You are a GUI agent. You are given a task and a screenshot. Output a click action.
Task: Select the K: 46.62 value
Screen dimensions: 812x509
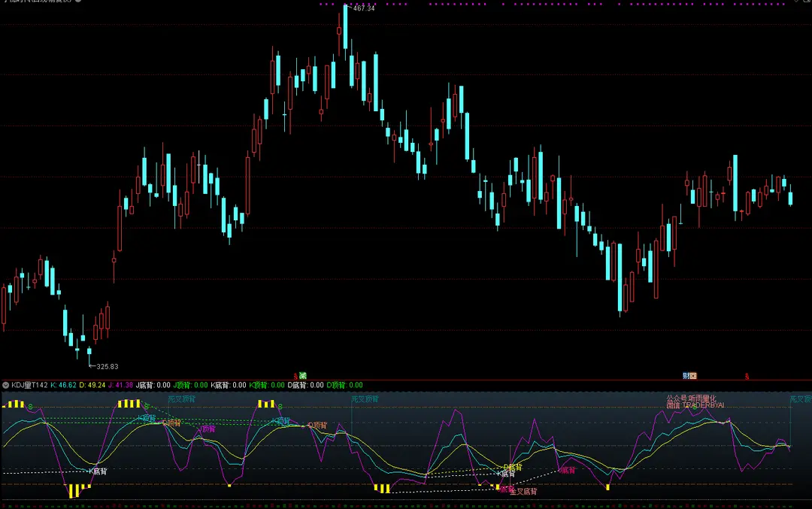[64, 385]
